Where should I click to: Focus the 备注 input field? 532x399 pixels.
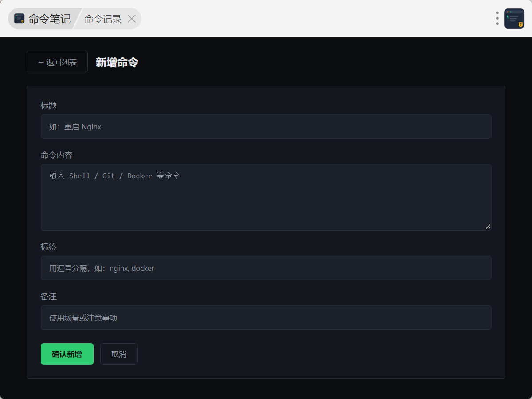pyautogui.click(x=266, y=318)
